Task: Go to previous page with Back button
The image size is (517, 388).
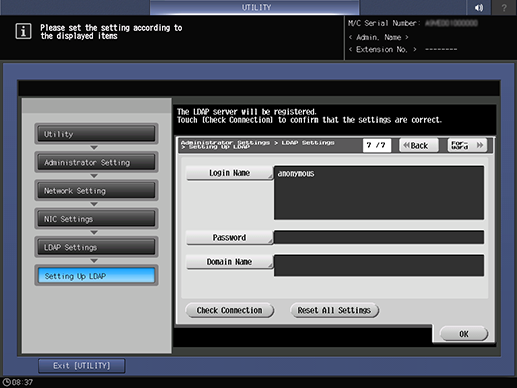Action: pyautogui.click(x=419, y=145)
